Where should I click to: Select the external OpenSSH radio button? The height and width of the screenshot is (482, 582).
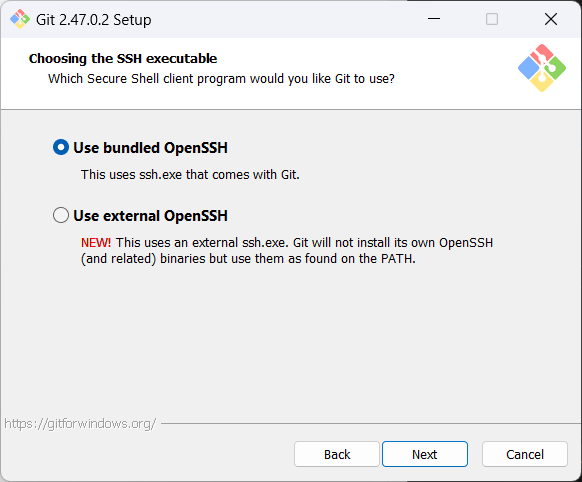click(61, 215)
